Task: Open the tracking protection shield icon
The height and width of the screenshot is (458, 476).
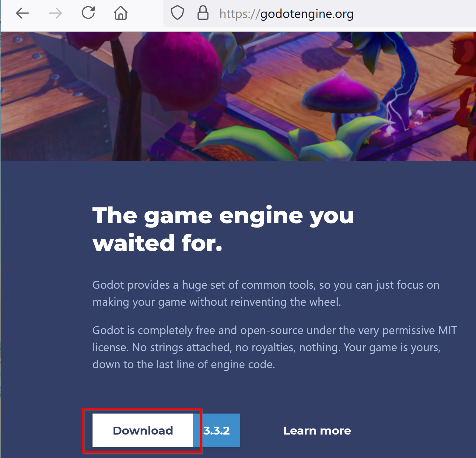Action: (177, 13)
